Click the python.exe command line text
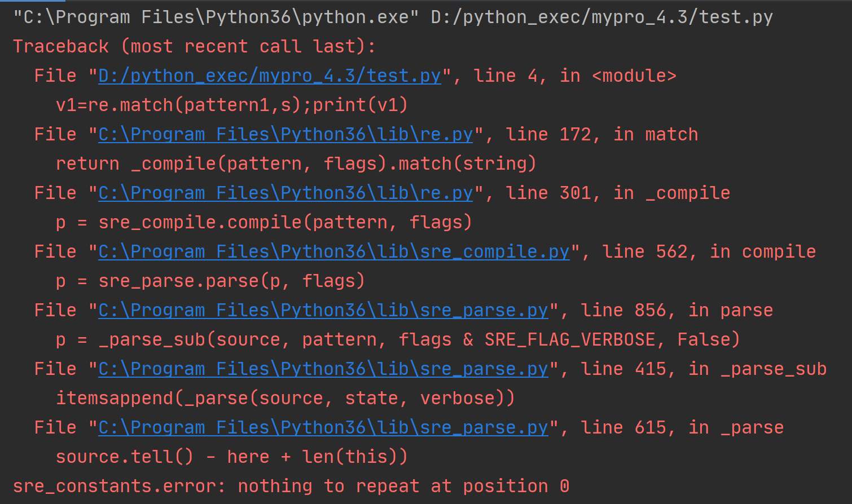The image size is (852, 504). click(393, 17)
